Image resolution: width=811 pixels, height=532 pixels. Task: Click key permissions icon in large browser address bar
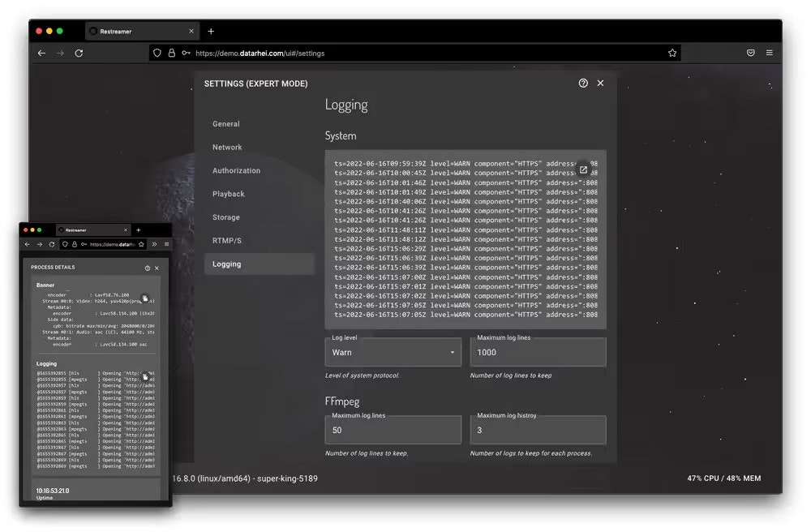click(186, 54)
